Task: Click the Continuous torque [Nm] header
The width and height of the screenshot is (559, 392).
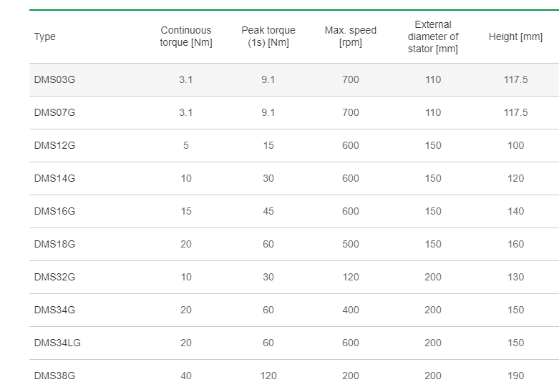Action: (186, 36)
